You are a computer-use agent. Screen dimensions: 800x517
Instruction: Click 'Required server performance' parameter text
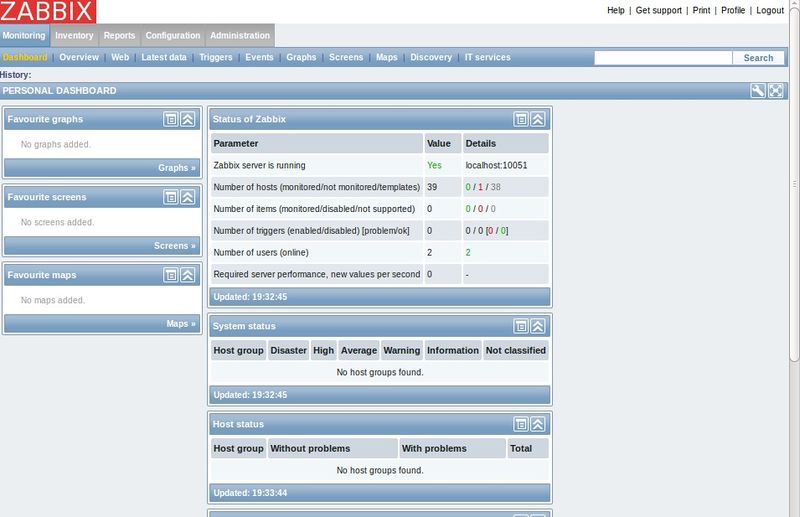click(x=317, y=275)
